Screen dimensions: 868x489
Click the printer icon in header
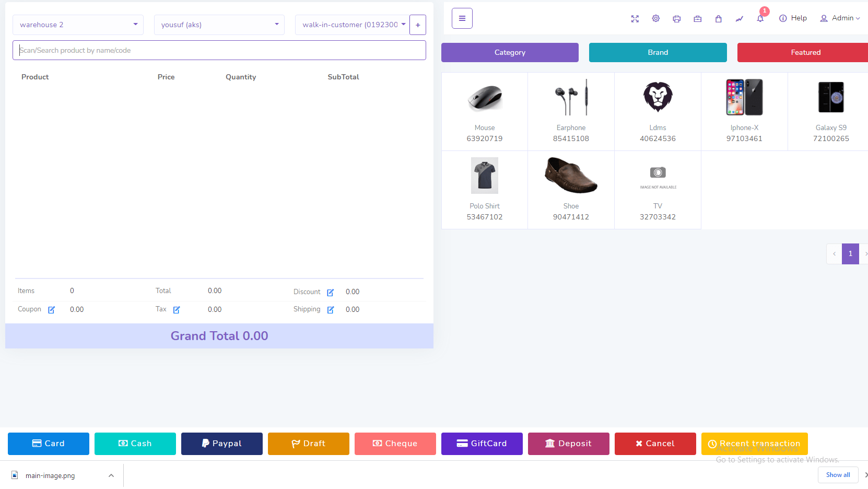pos(676,19)
